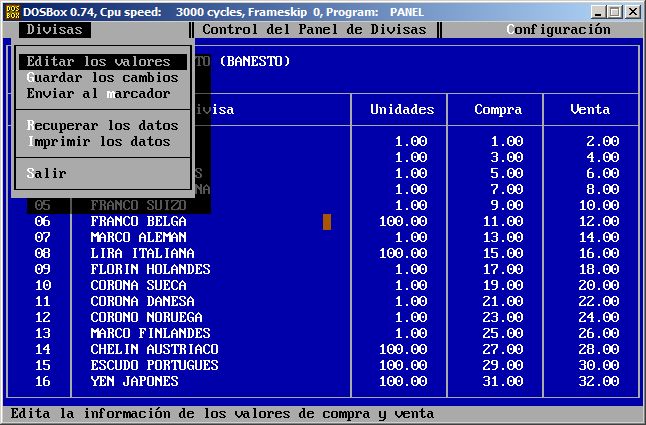Click the Compra column header
This screenshot has height=425, width=646.
pos(498,110)
